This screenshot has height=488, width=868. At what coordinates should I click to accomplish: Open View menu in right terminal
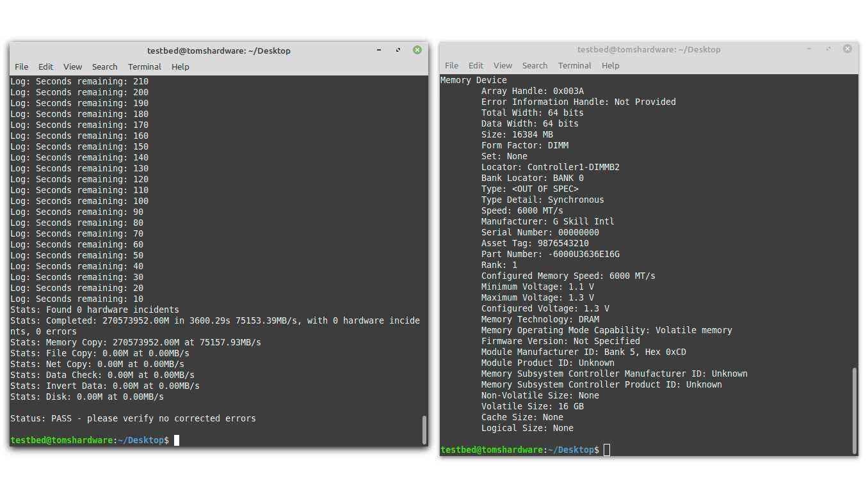coord(502,65)
